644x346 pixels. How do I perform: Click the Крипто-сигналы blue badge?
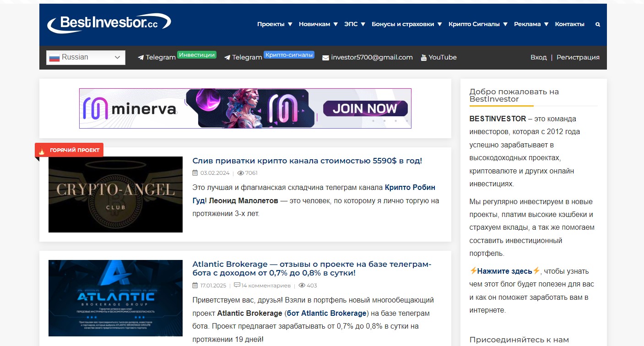tap(289, 55)
